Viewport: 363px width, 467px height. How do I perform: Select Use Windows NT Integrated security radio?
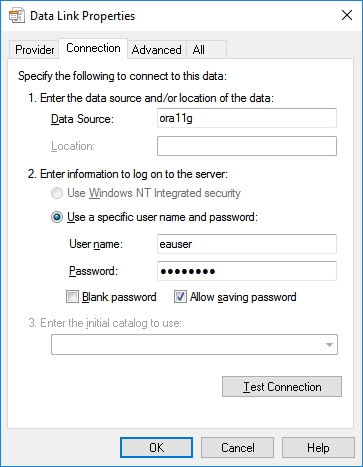point(57,193)
